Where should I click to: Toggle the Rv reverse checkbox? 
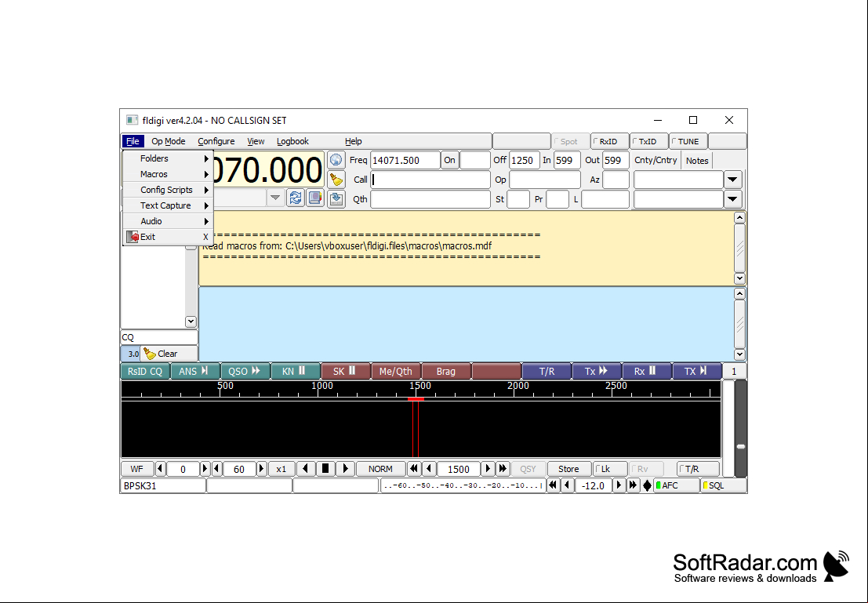[x=646, y=468]
